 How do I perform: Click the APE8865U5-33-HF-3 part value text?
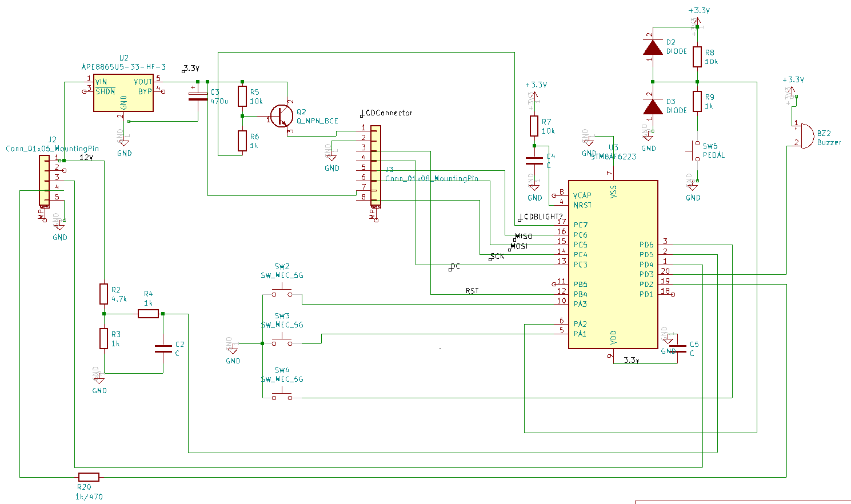click(123, 67)
